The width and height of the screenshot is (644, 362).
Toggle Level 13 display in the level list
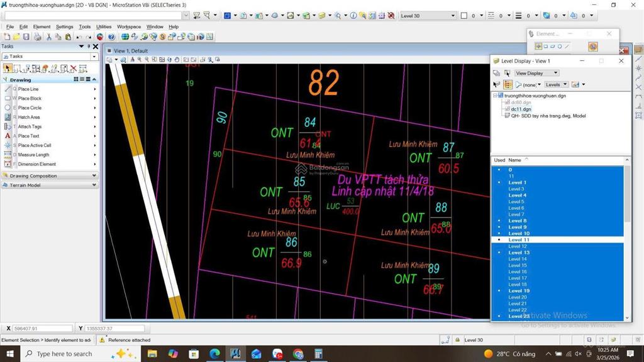coord(558,253)
